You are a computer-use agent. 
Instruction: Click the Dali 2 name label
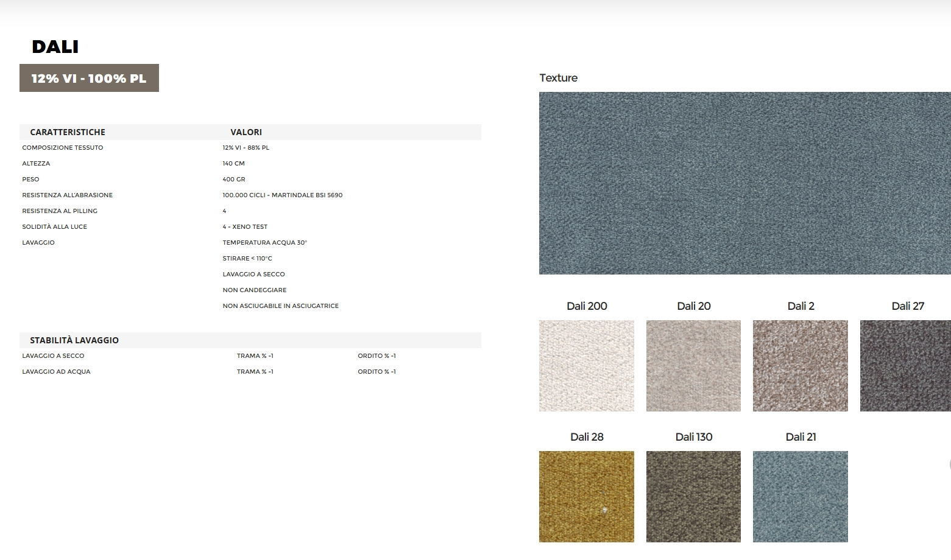tap(801, 306)
